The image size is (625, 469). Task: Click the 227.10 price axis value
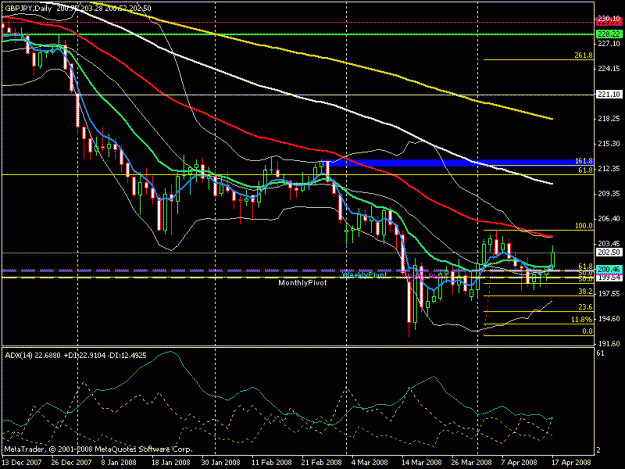[x=609, y=43]
